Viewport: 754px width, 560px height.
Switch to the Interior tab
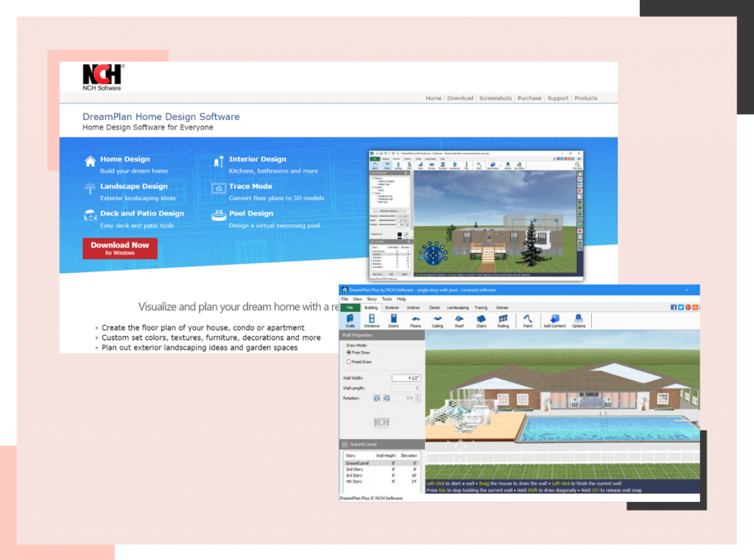click(x=414, y=308)
